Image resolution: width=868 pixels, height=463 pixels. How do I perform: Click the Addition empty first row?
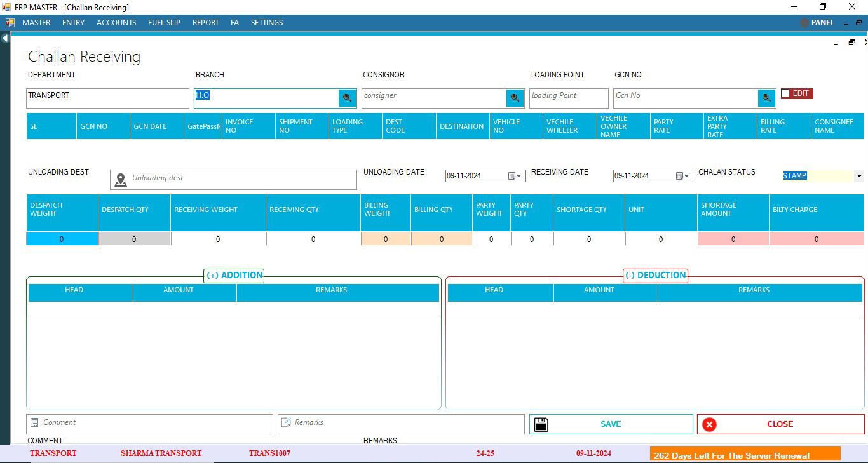(234, 309)
